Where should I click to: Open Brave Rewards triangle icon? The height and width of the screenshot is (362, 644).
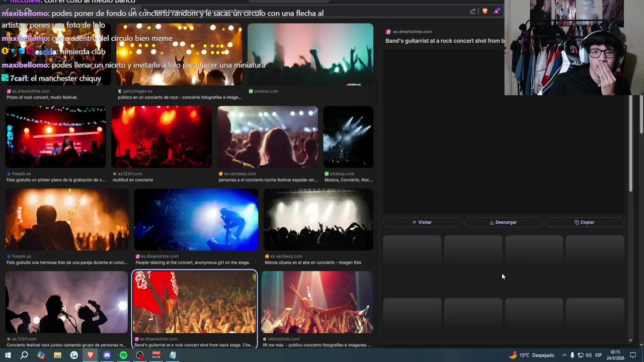(x=497, y=11)
